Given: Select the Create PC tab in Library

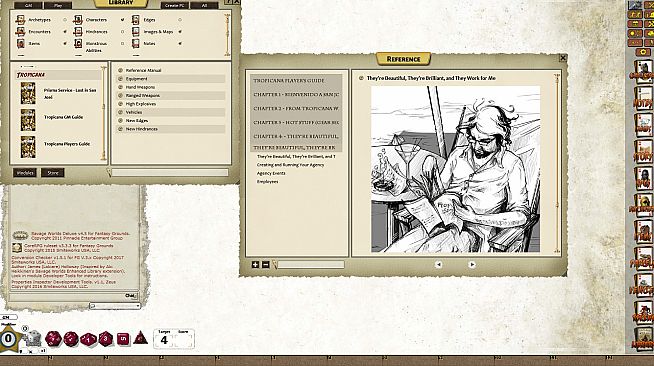Looking at the screenshot, I should click(175, 5).
